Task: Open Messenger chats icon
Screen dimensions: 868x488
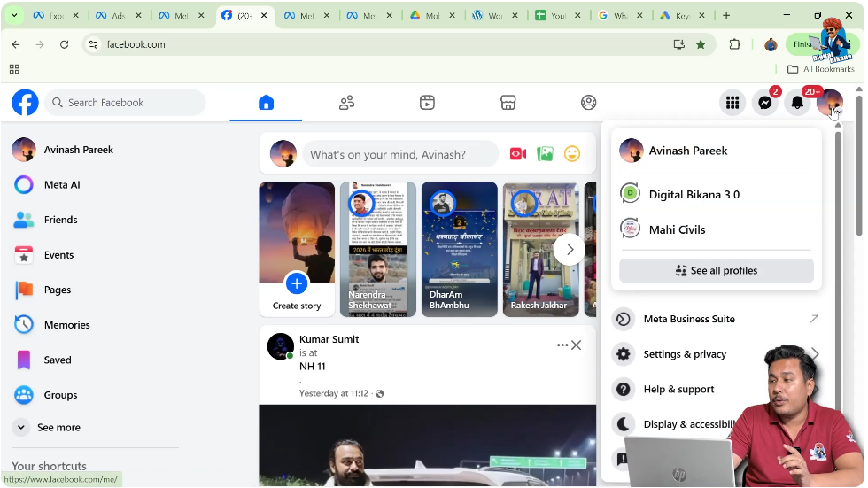Action: coord(765,103)
